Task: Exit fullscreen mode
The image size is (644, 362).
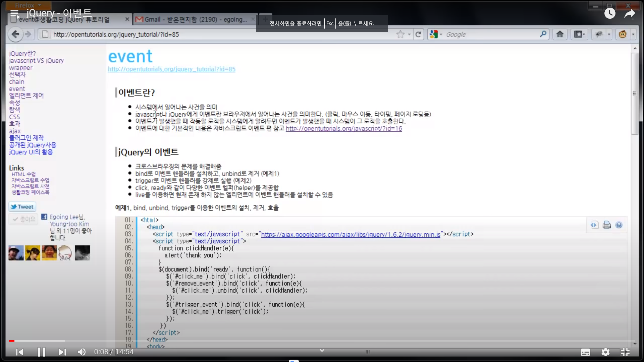Action: [625, 352]
